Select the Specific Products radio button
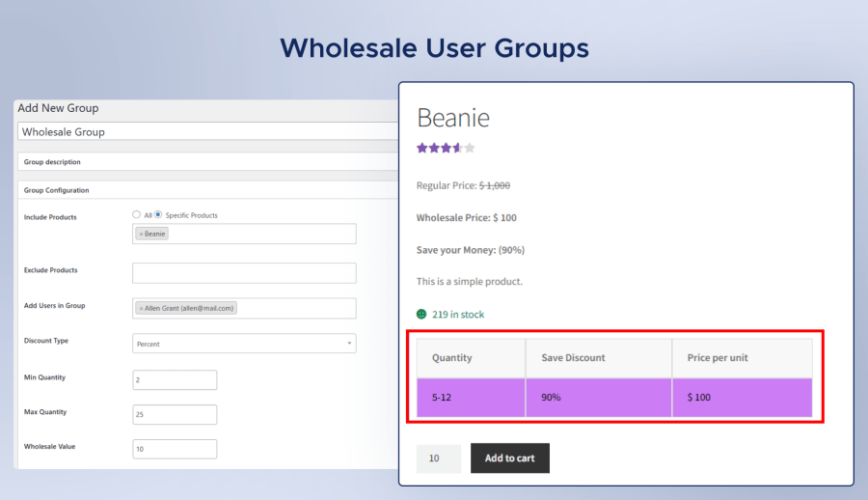Screen dimensions: 868x500 158,214
